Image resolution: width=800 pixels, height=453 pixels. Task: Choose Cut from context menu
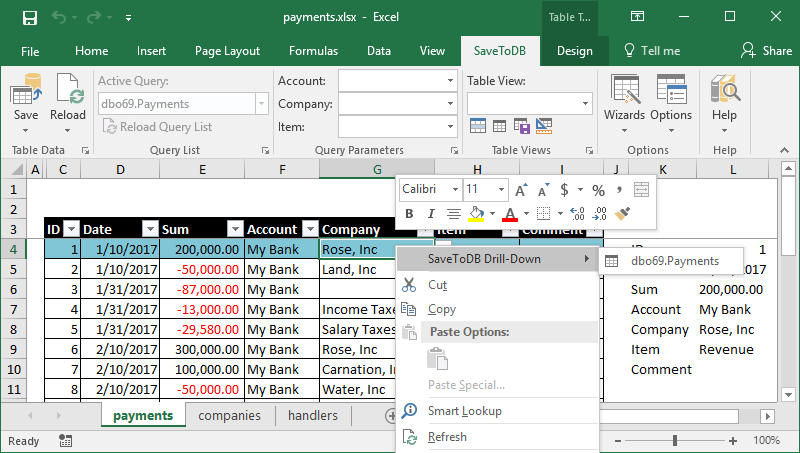497,285
